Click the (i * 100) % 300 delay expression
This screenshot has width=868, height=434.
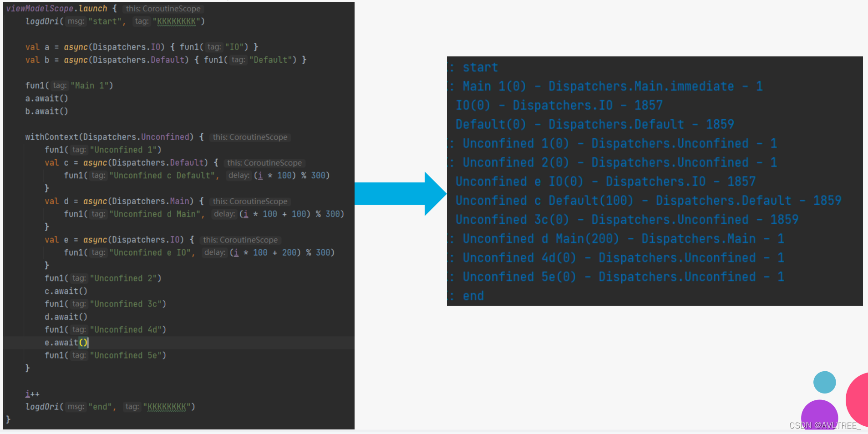tap(292, 176)
